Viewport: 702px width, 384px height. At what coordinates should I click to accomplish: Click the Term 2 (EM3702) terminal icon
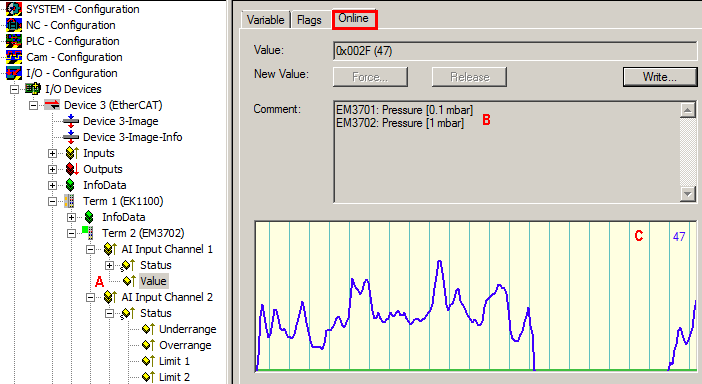(88, 233)
